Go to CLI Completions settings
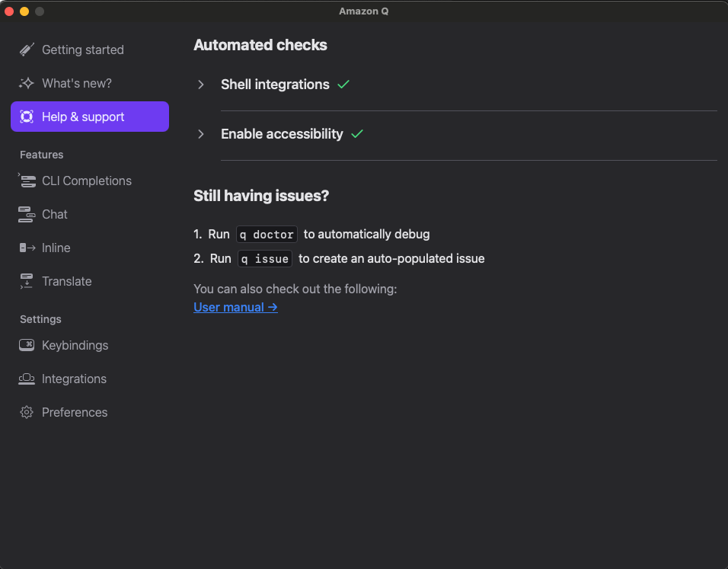This screenshot has width=728, height=569. [90, 181]
